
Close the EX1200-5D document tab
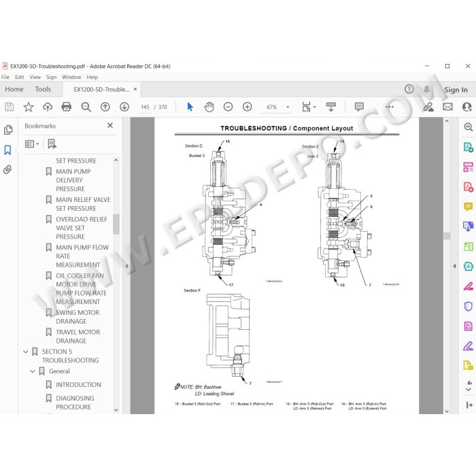pos(135,89)
